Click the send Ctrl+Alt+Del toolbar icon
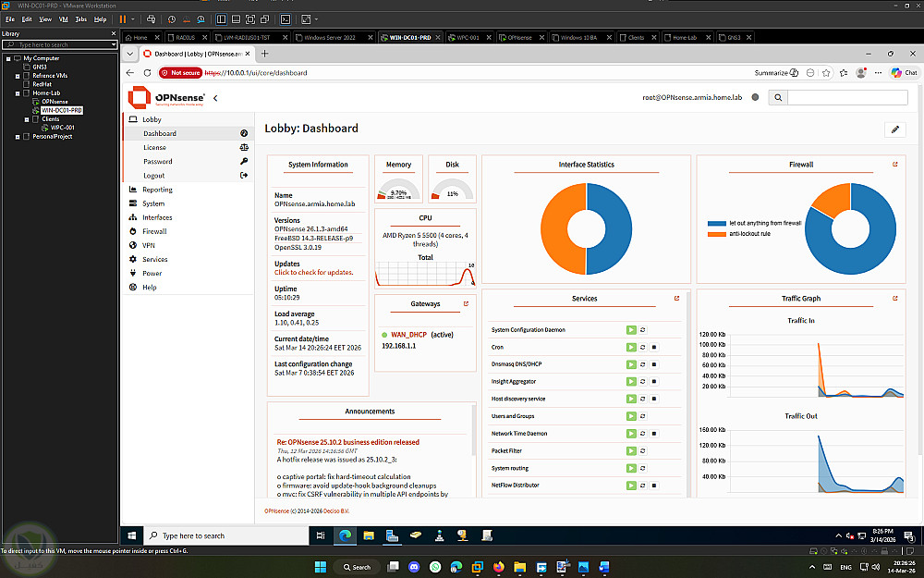 tap(151, 19)
